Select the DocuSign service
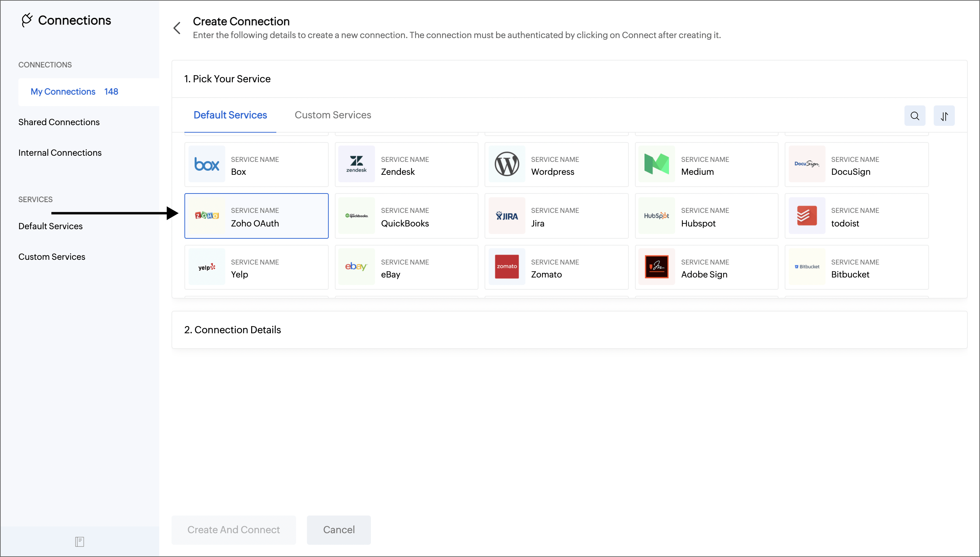This screenshot has height=557, width=980. [x=856, y=165]
